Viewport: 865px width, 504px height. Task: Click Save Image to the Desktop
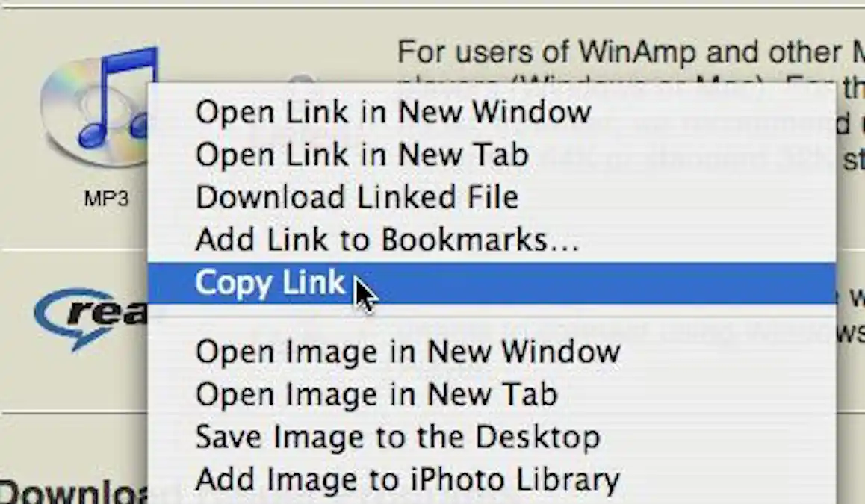(397, 437)
